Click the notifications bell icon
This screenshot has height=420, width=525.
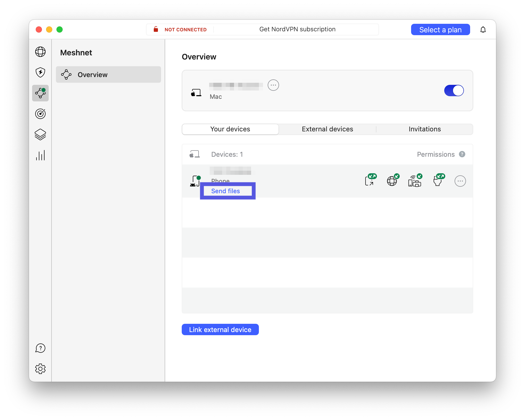pyautogui.click(x=483, y=29)
